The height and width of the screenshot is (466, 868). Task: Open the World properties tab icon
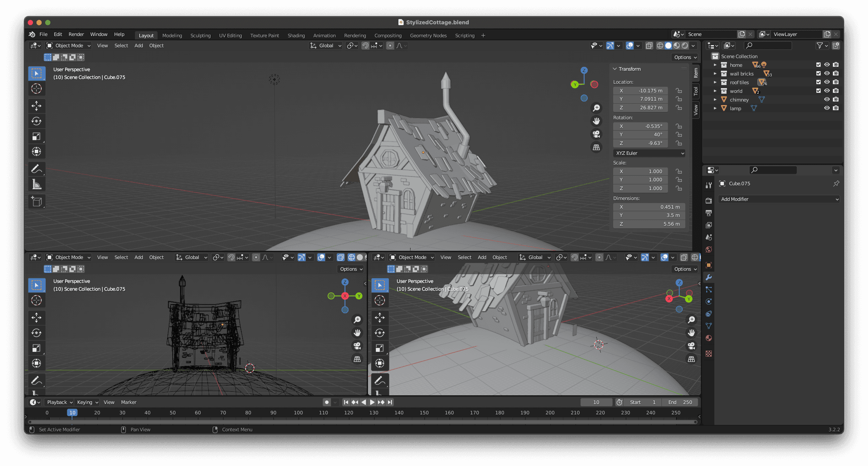(708, 249)
